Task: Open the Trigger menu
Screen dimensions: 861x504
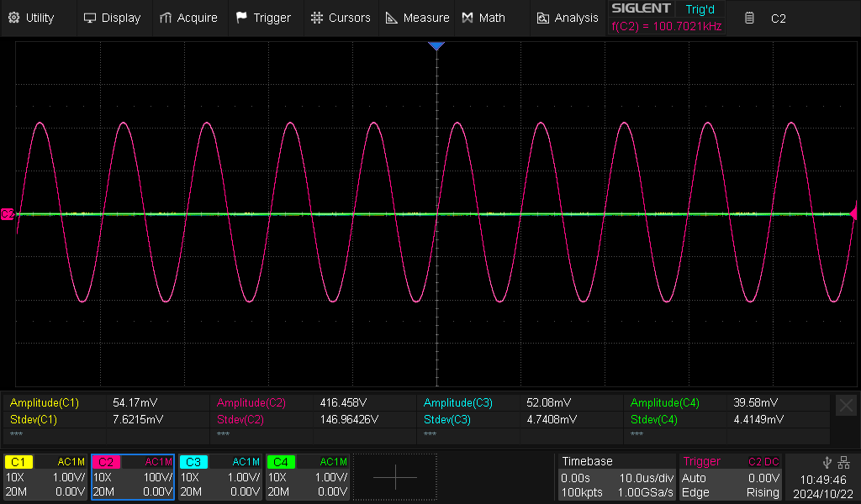Action: tap(263, 18)
